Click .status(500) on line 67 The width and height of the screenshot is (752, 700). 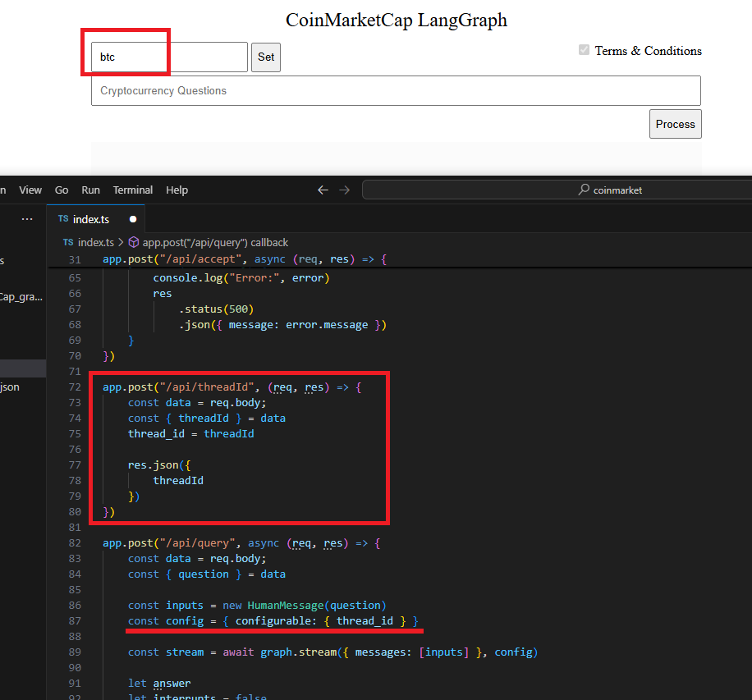(216, 309)
